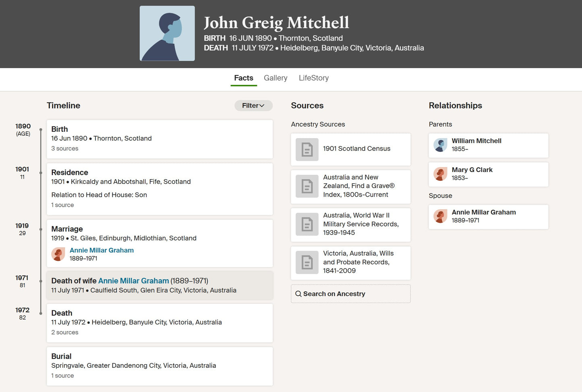
Task: Open the Birth event card
Action: pyautogui.click(x=160, y=139)
